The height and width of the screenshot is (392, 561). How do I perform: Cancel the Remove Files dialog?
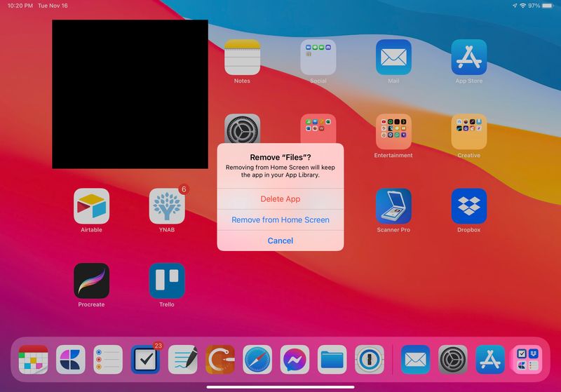click(x=280, y=241)
